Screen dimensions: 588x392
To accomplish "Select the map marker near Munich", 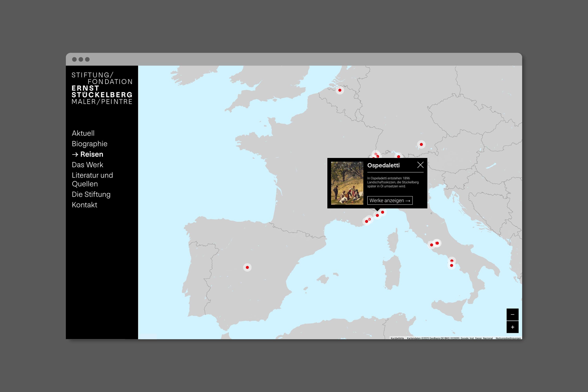I will (421, 144).
